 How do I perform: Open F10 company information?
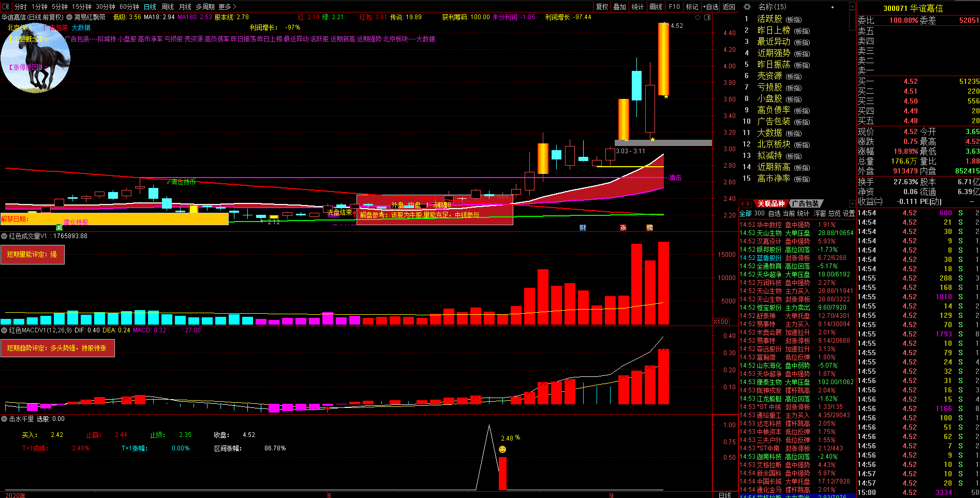pos(674,7)
